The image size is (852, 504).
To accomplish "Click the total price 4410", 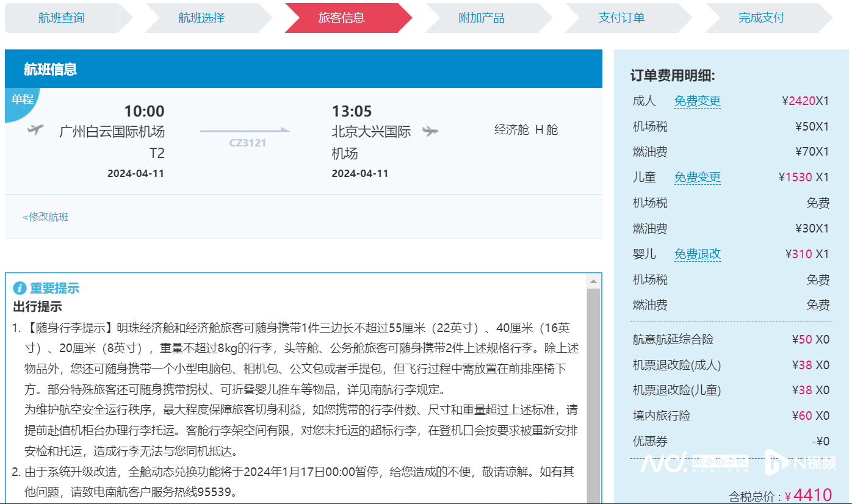I will pos(812,495).
